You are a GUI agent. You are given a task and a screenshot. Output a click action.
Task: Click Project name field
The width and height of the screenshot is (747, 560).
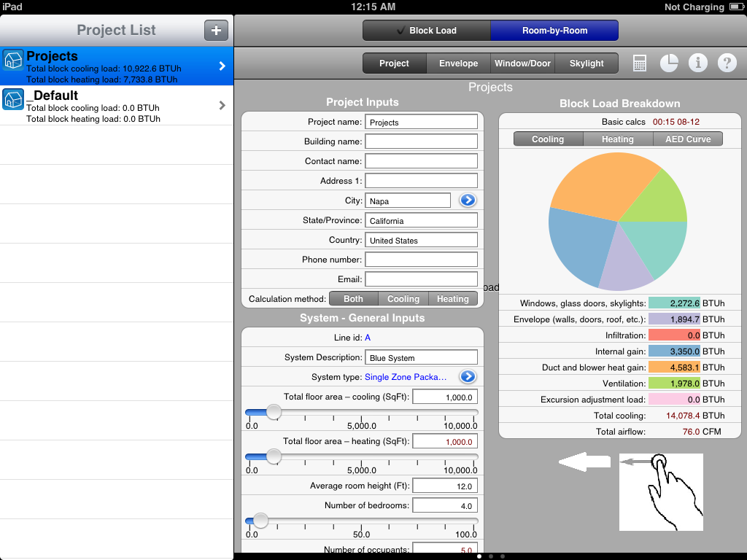click(x=421, y=122)
